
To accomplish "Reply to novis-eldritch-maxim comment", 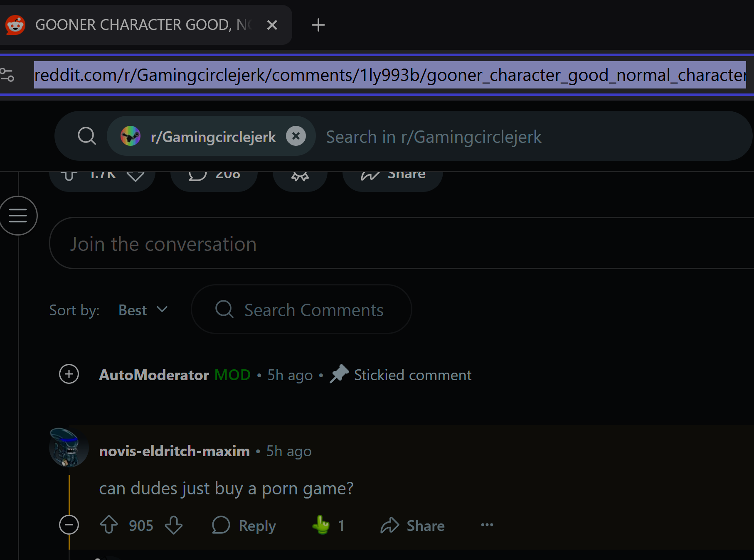I will pos(244,525).
